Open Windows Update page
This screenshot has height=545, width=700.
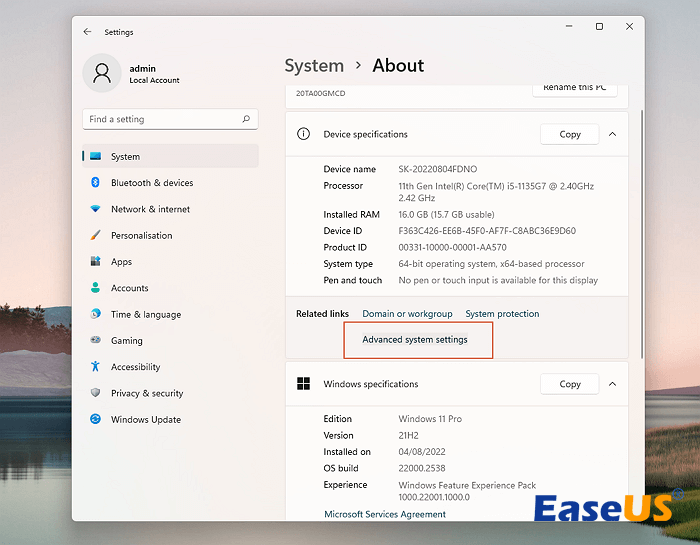click(146, 420)
